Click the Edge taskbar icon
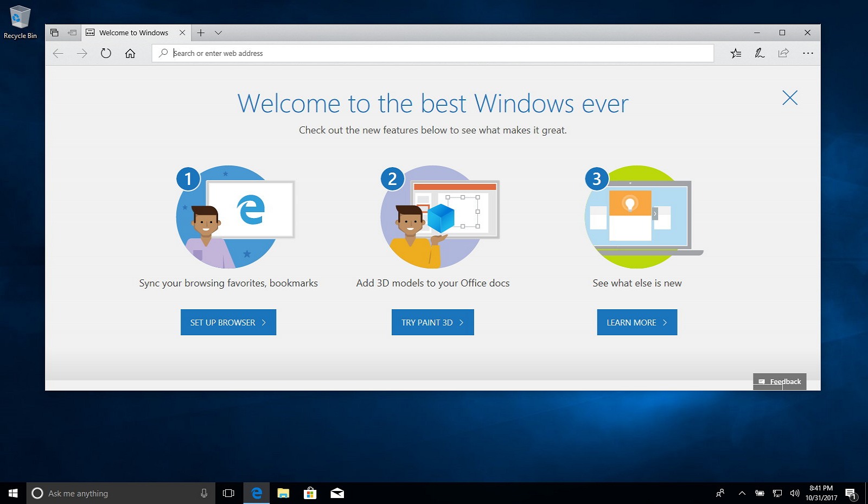Image resolution: width=868 pixels, height=504 pixels. click(257, 493)
